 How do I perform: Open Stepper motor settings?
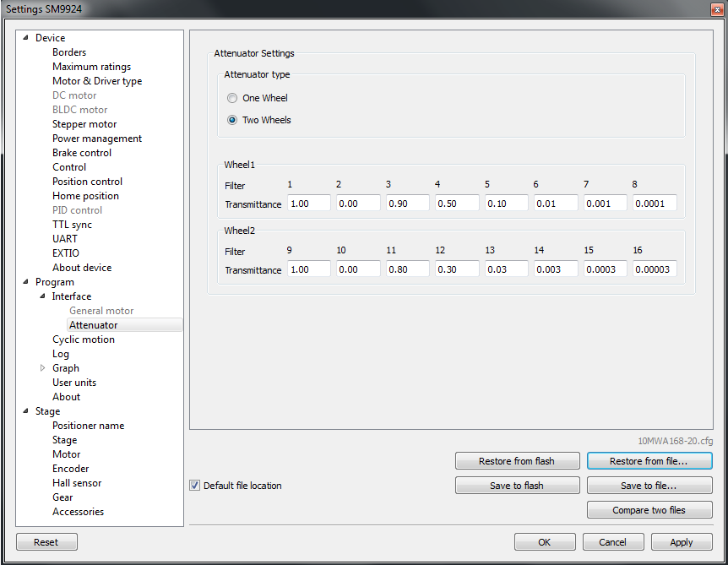[84, 124]
